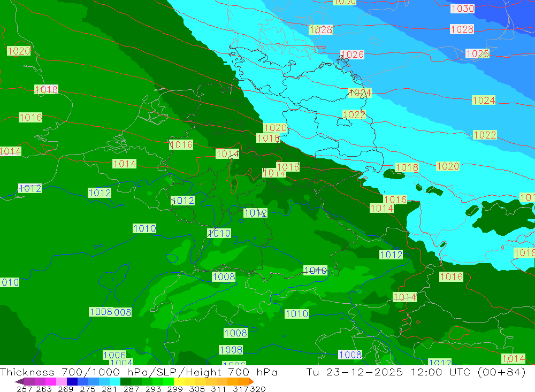Click the 700/1000 text in the caption
The height and width of the screenshot is (392, 535).
pos(91,372)
